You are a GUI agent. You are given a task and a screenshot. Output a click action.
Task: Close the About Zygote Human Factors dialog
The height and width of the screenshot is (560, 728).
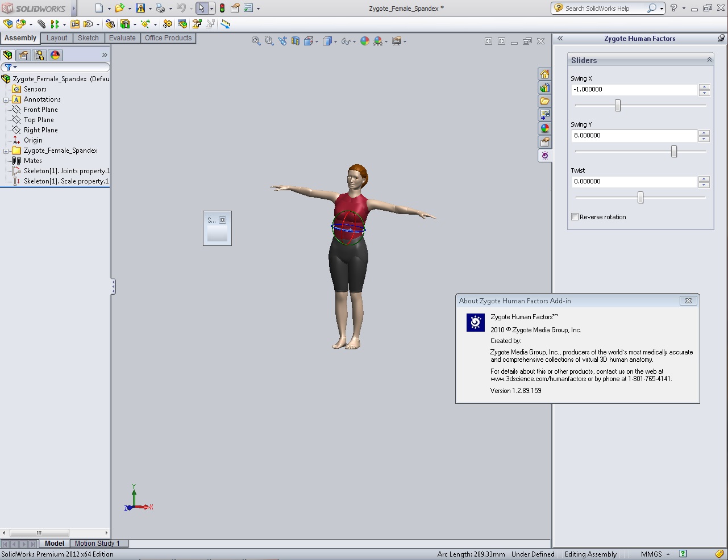688,301
